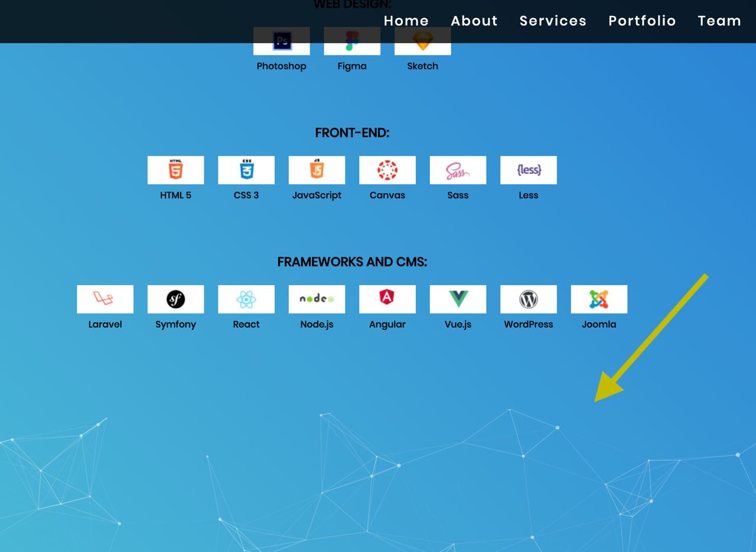
Task: Click the WordPress W logo icon
Action: point(529,299)
